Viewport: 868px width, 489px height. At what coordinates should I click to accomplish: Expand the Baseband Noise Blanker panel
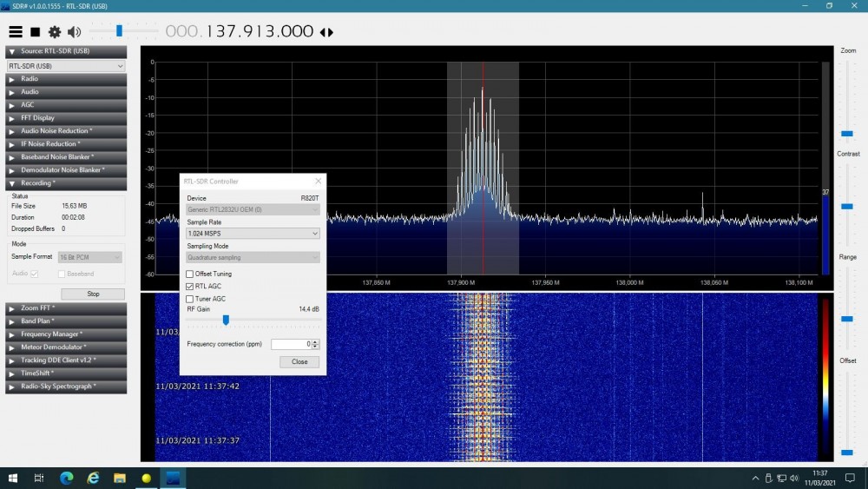[66, 157]
